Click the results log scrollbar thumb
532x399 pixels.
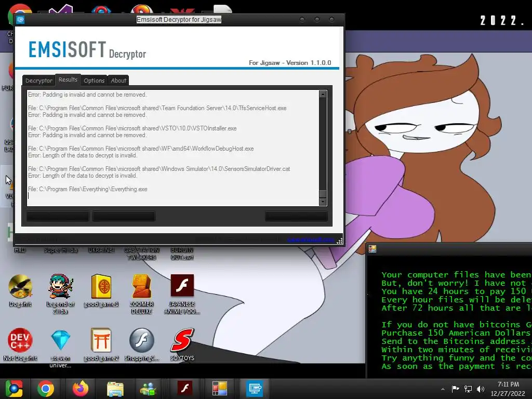(323, 193)
